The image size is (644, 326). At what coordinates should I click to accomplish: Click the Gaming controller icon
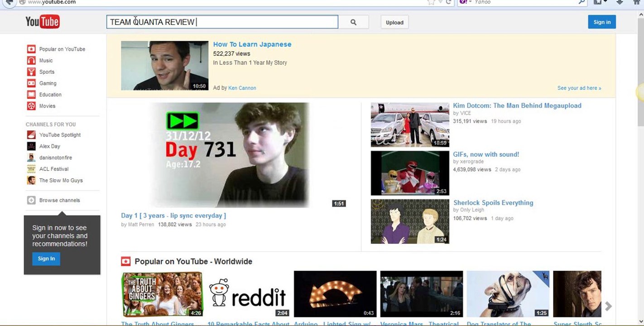click(31, 83)
